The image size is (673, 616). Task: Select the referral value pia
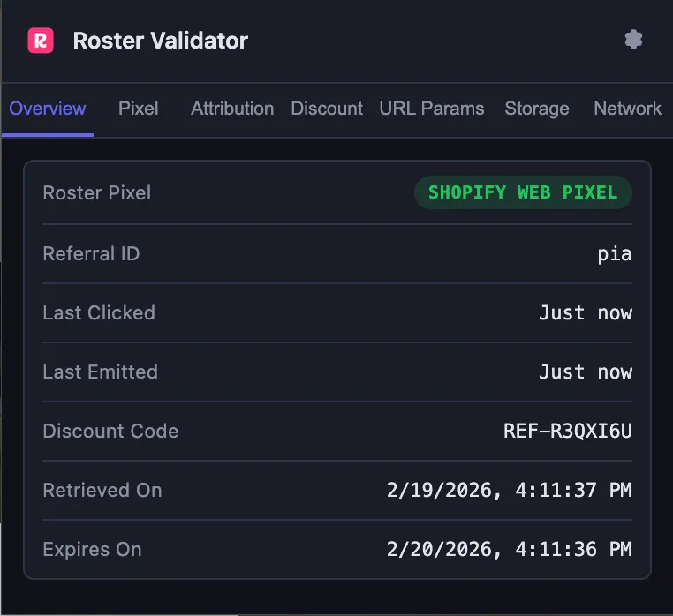pyautogui.click(x=615, y=254)
